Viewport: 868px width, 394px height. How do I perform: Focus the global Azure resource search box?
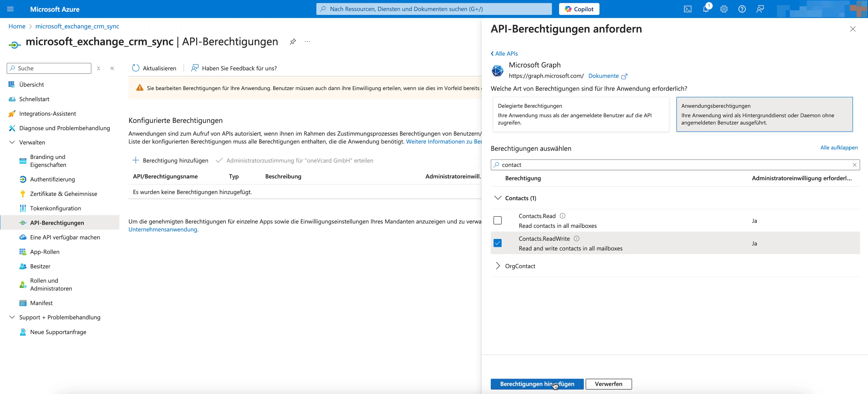[434, 9]
